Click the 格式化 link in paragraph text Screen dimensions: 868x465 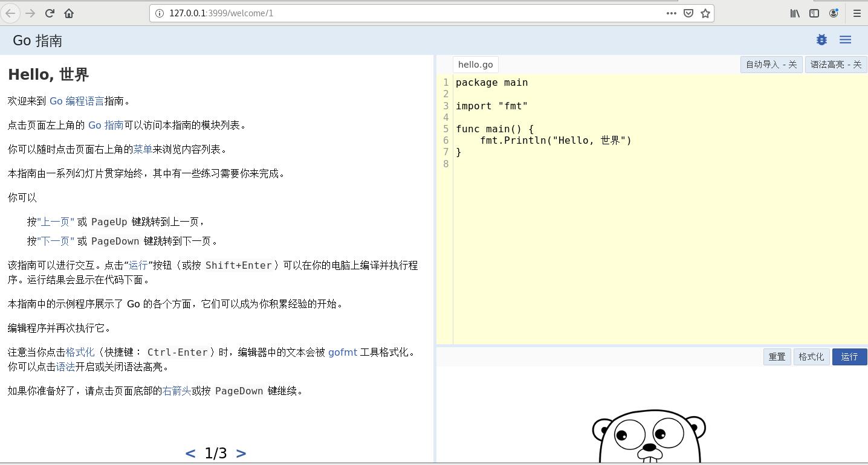[x=80, y=352]
